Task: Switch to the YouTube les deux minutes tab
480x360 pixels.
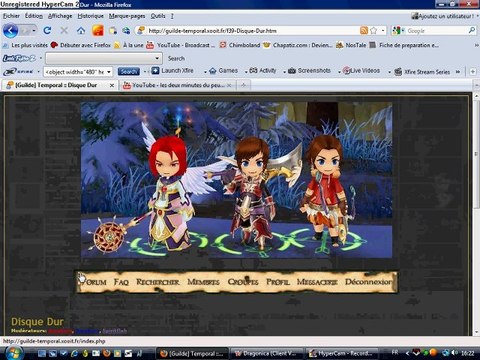Action: pos(178,85)
